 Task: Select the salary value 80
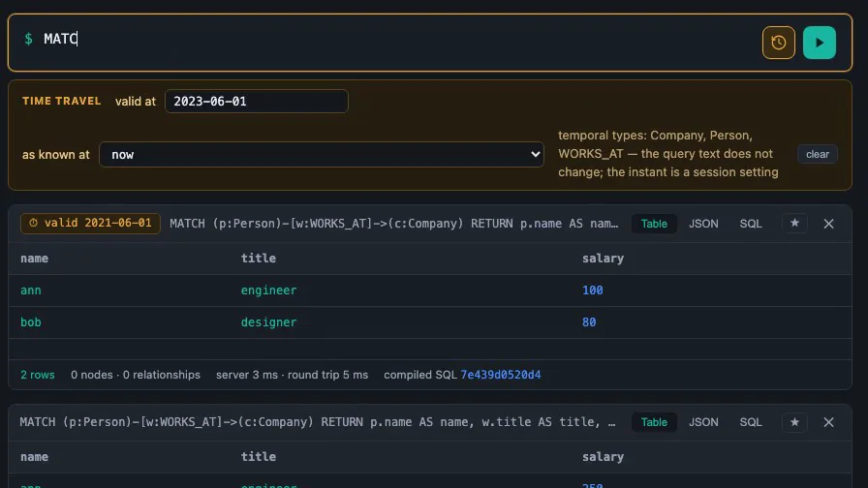pos(589,322)
